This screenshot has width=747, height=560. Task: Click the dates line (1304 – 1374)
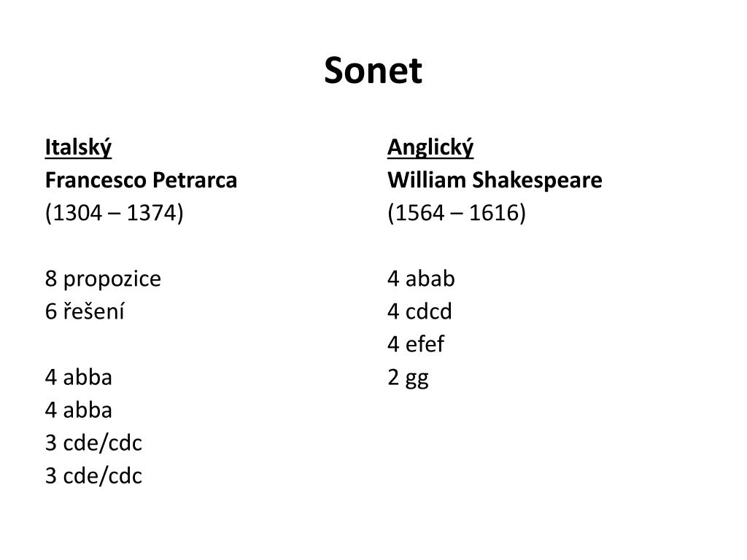point(115,213)
